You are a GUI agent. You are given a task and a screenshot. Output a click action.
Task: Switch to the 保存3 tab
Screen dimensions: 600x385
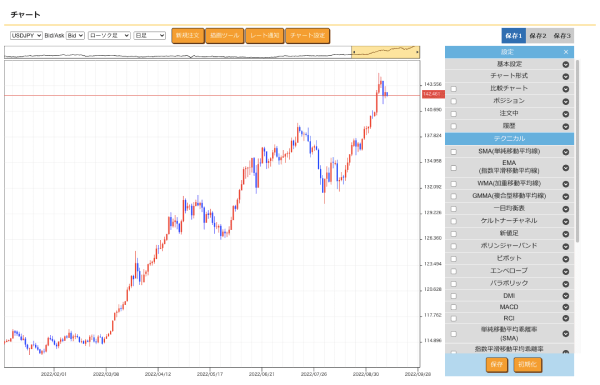[562, 36]
